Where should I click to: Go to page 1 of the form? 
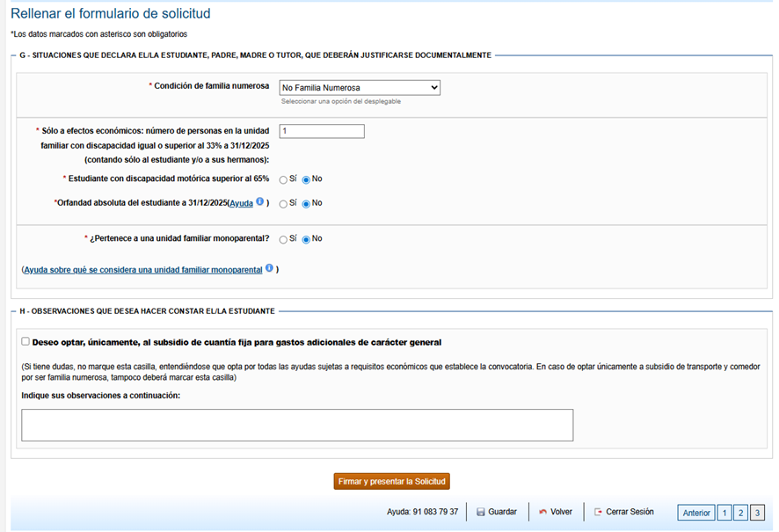pos(724,513)
